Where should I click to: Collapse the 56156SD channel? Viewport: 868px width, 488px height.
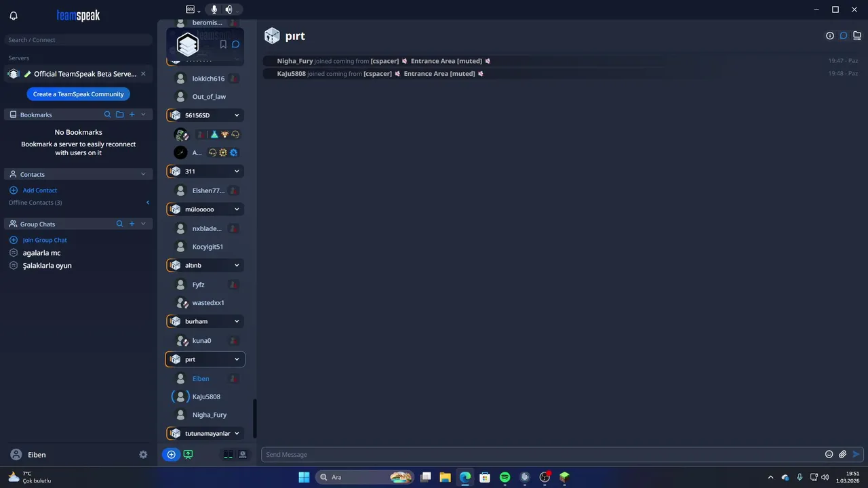(237, 115)
